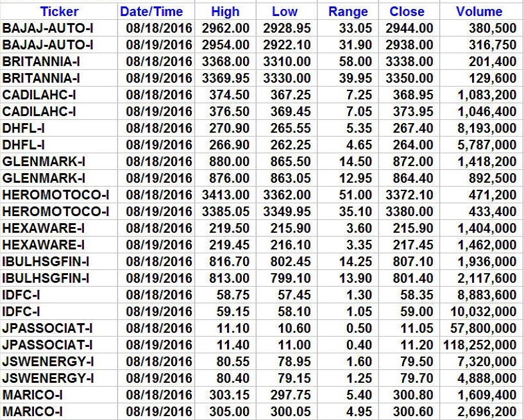The width and height of the screenshot is (524, 420).
Task: Click the IBULHSGFIN-I close value 801.40
Action: click(x=413, y=278)
